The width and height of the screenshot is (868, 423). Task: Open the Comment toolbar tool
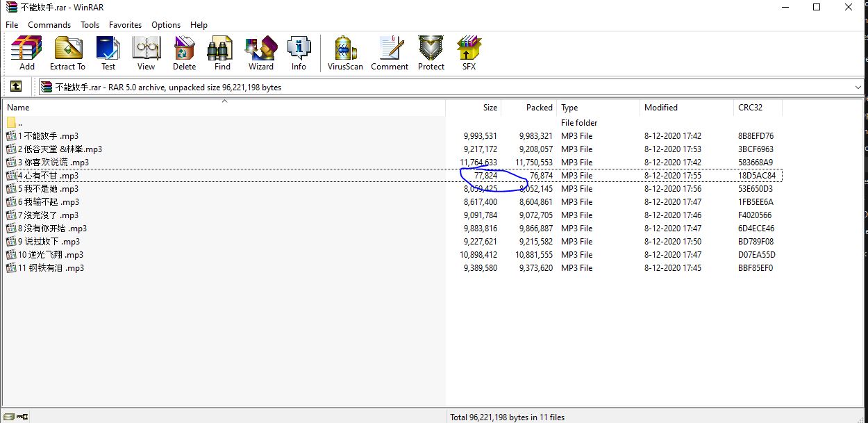pyautogui.click(x=390, y=53)
